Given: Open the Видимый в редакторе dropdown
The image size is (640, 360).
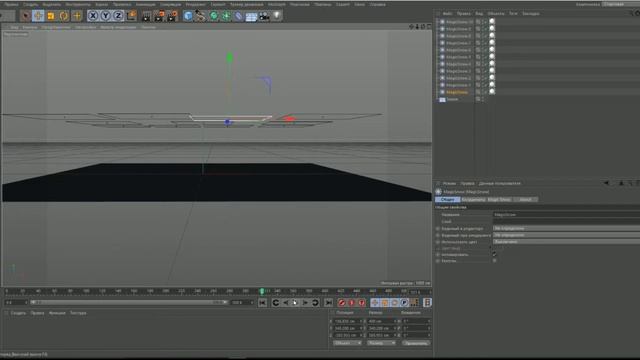Looking at the screenshot, I should pos(566,228).
